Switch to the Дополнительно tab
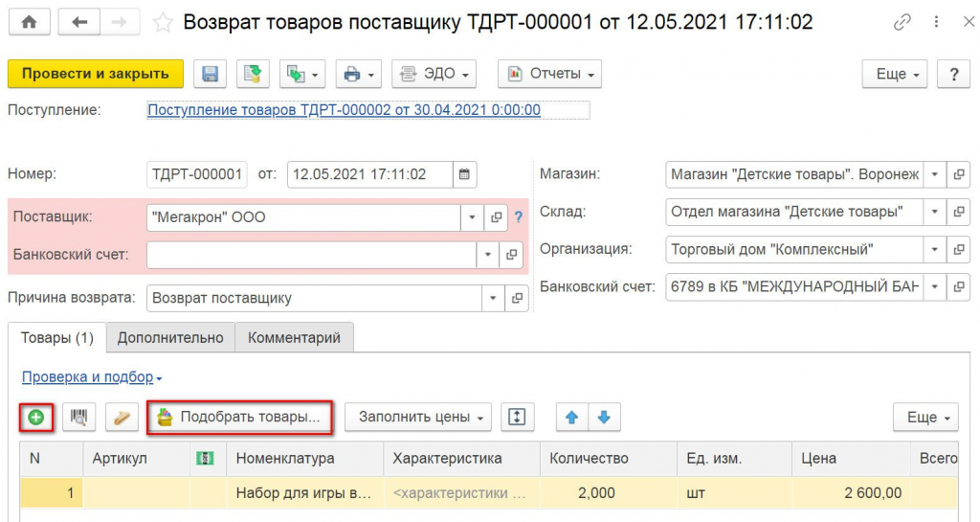The image size is (980, 522). pyautogui.click(x=170, y=338)
